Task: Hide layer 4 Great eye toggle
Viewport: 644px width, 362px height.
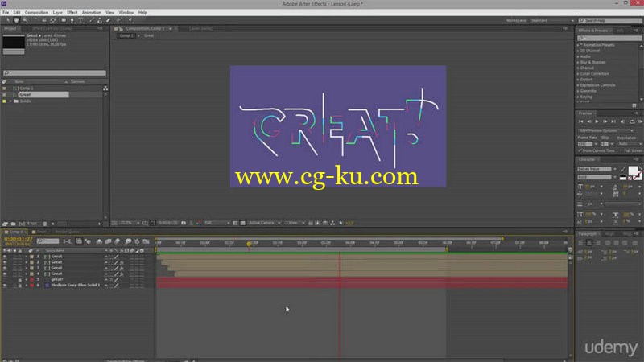Action: [x=5, y=274]
